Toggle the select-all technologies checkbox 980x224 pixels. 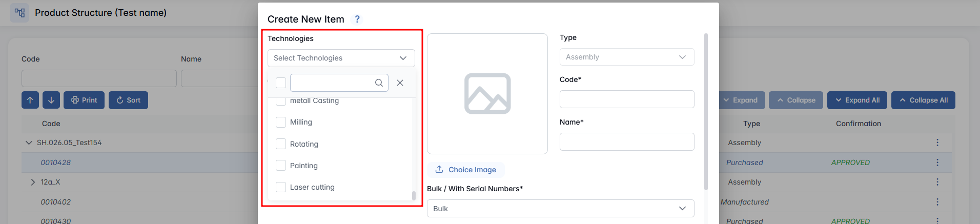pyautogui.click(x=281, y=83)
